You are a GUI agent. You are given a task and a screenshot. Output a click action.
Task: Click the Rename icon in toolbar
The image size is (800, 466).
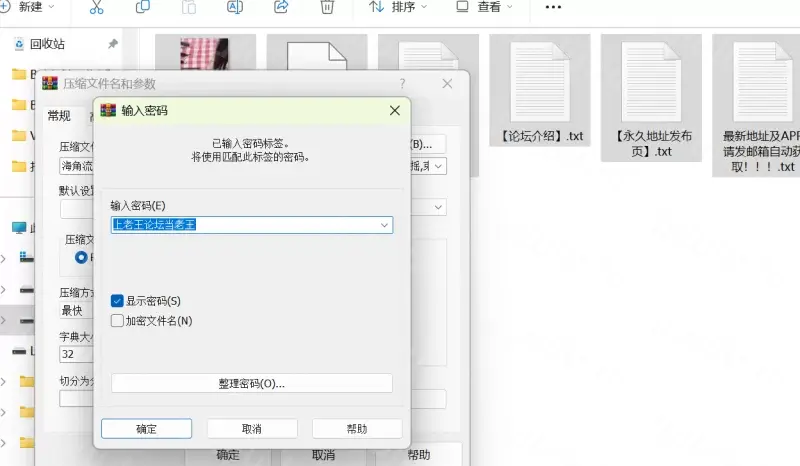click(235, 7)
